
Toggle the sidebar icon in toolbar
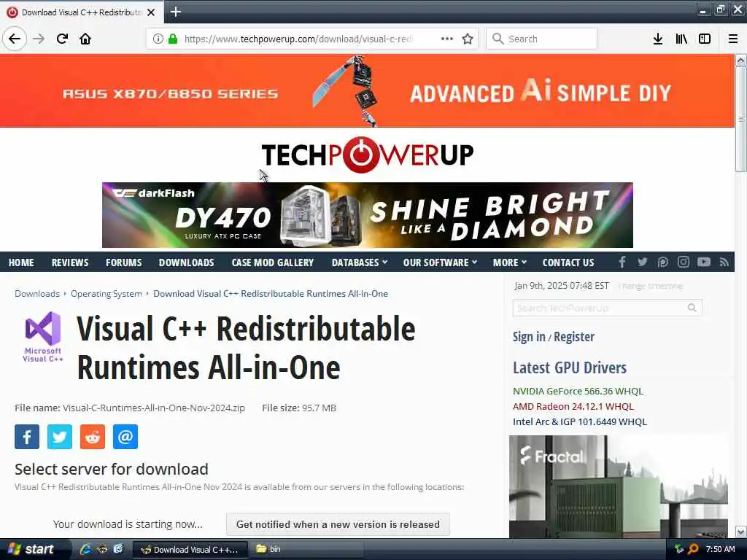(x=705, y=39)
